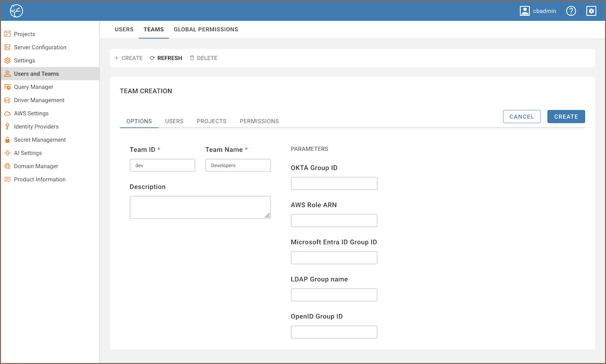Focus the OKTA Group ID field

334,184
